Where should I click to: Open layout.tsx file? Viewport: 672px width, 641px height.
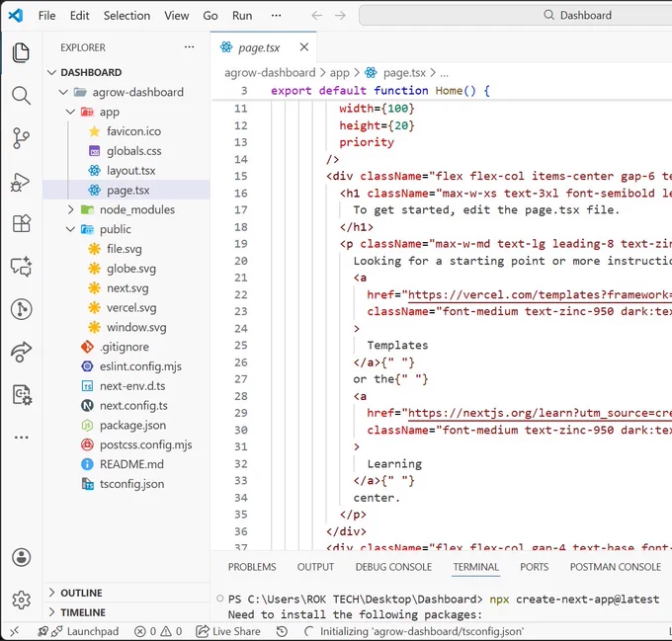click(x=131, y=171)
